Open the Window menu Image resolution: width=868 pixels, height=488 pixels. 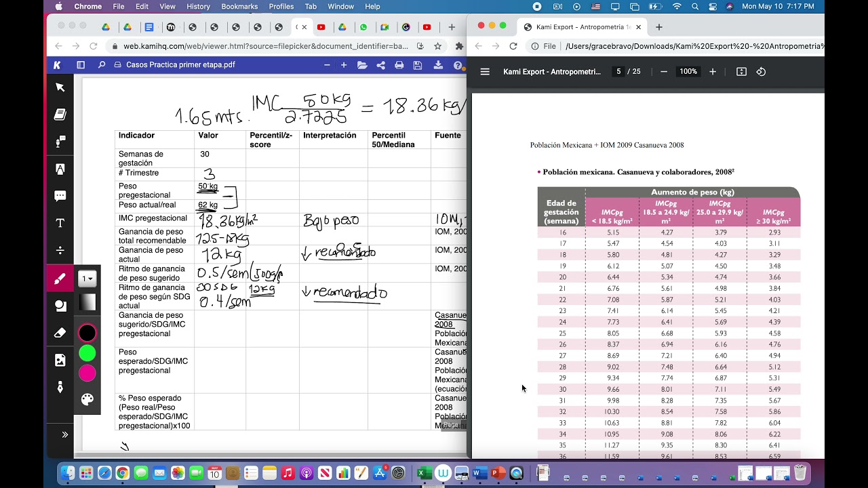click(340, 6)
